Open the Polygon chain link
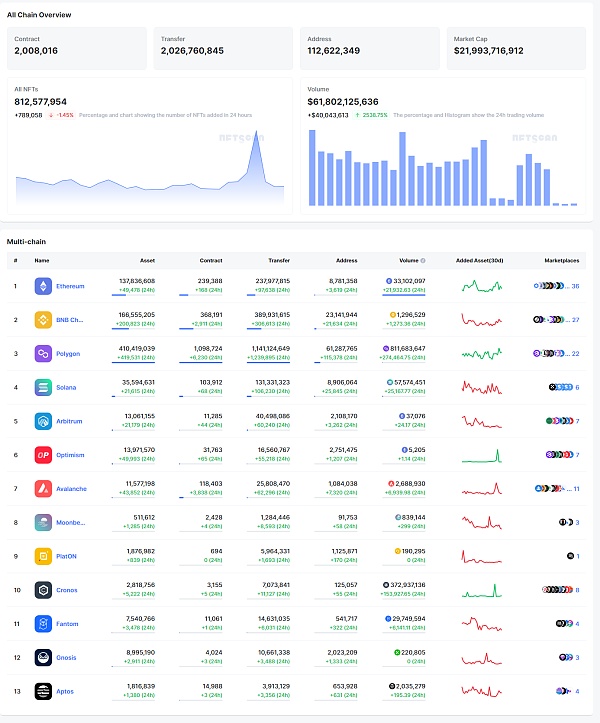The height and width of the screenshot is (723, 600). click(x=68, y=354)
